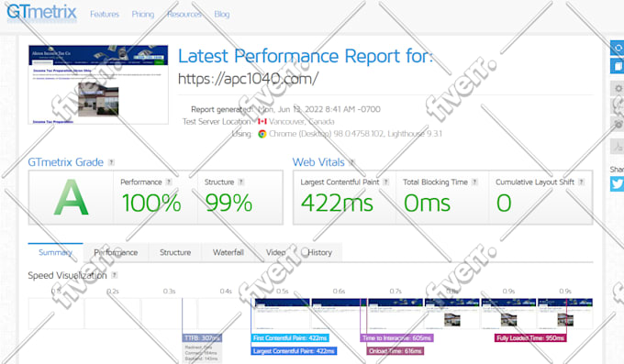Select the First Contentful Paint: 422ms marker
Screen dimensions: 624x364
click(290, 338)
